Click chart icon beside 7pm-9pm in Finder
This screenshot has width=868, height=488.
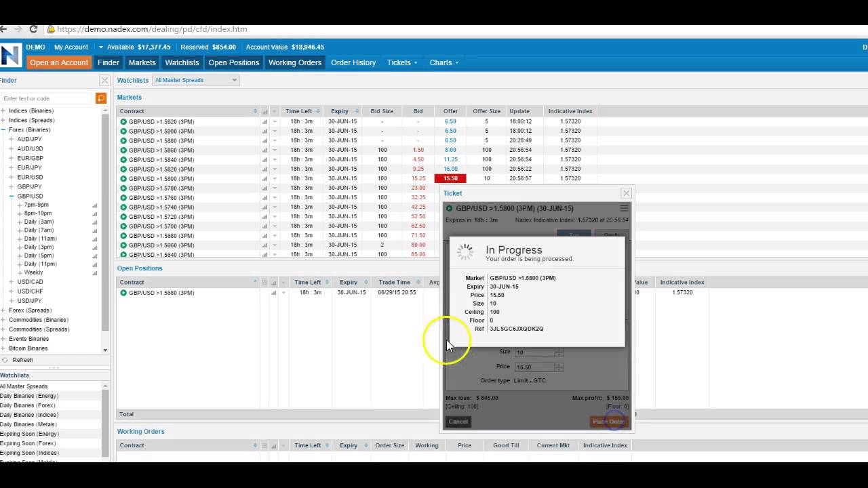[x=94, y=205]
